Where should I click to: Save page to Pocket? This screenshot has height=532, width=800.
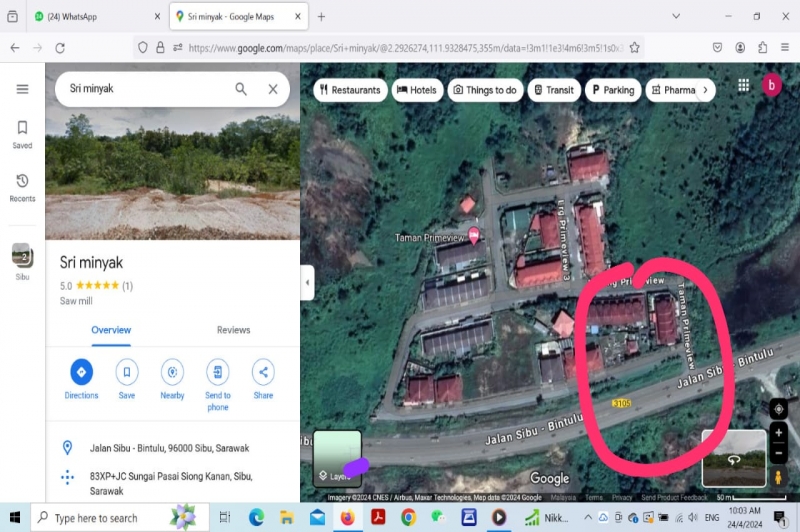click(717, 47)
